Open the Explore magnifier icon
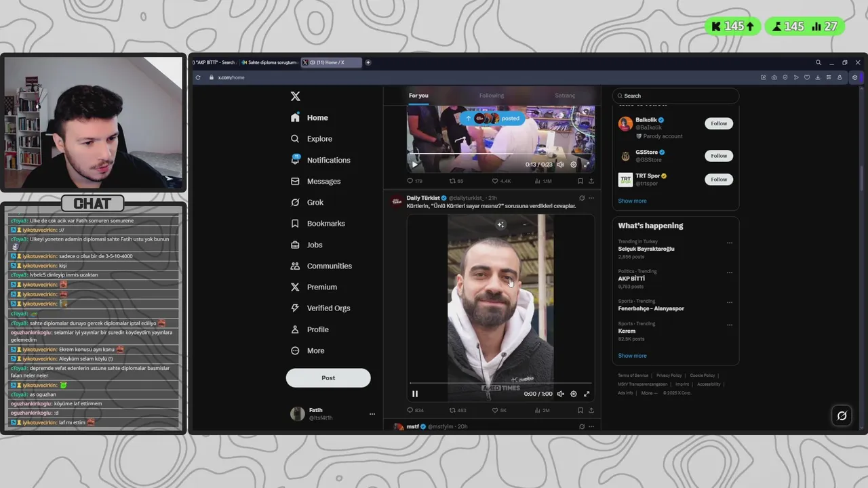The image size is (868, 488). 295,138
